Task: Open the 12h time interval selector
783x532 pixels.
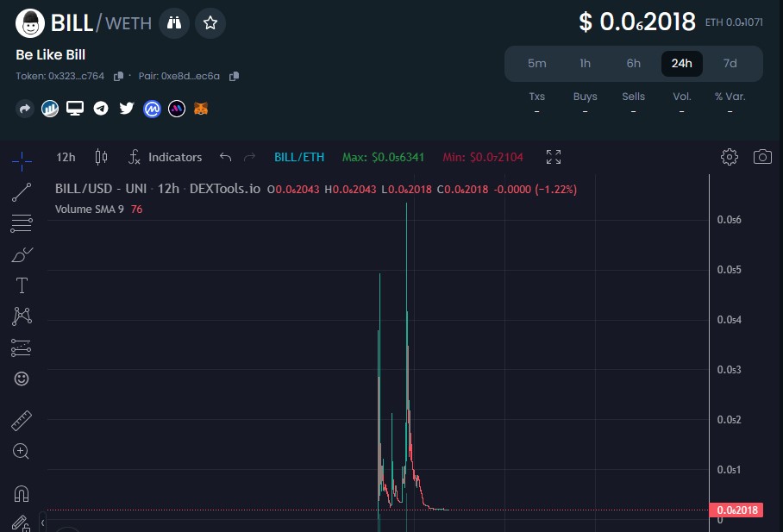Action: [65, 157]
